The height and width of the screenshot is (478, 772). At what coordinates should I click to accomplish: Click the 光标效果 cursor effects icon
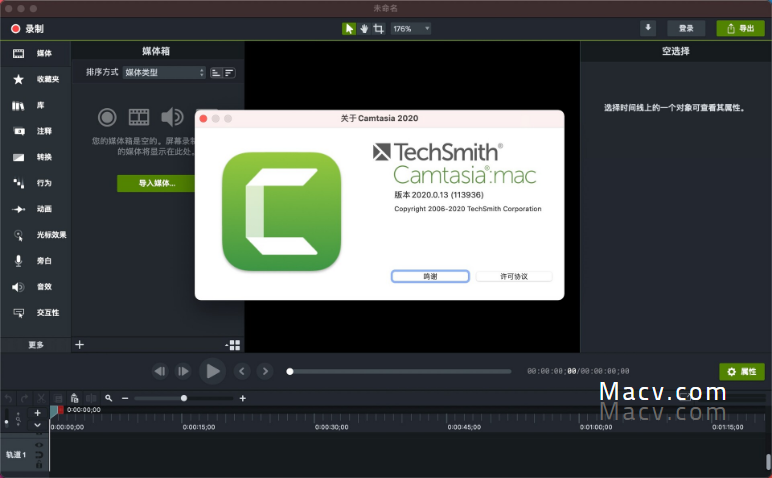18,235
